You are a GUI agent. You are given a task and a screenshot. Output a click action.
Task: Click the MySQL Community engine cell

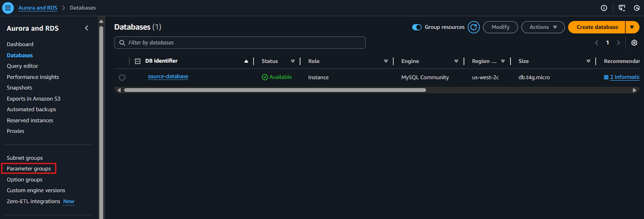pos(425,77)
